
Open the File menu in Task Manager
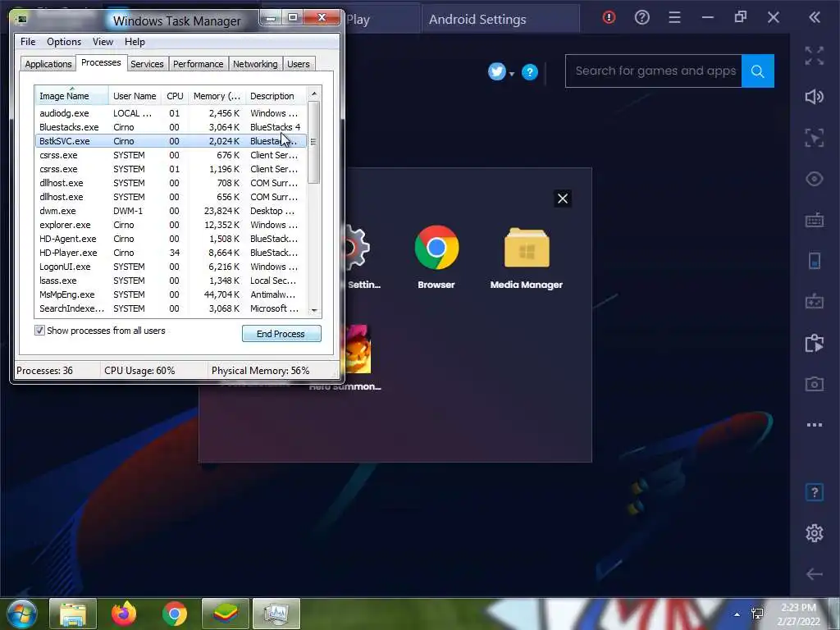(28, 42)
